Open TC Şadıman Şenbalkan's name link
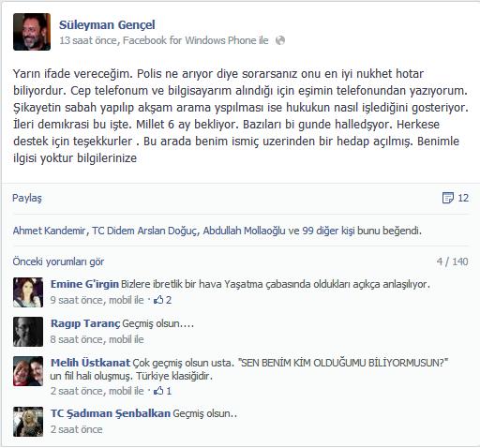Viewport: 480px width, 448px height. (x=111, y=413)
